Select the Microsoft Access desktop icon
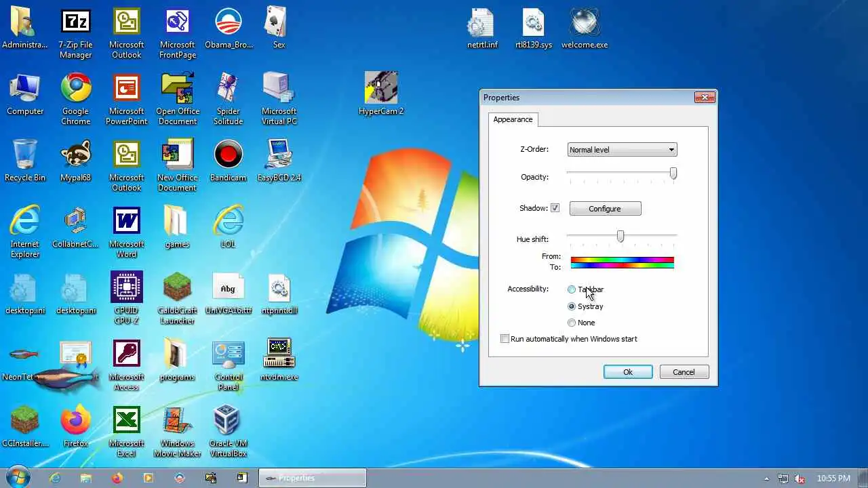868x488 pixels. pyautogui.click(x=127, y=365)
